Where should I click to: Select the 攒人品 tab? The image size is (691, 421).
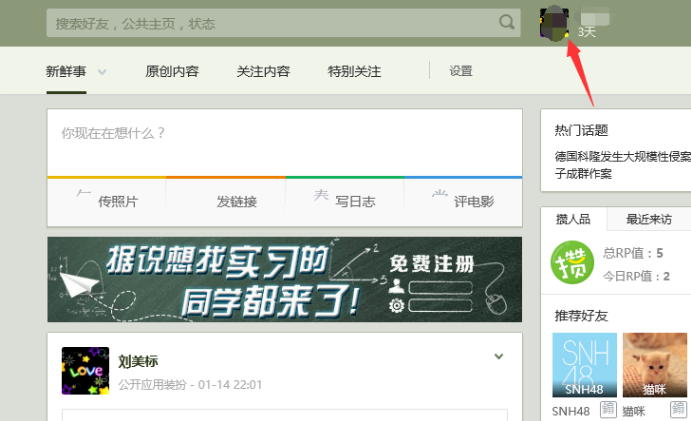pos(573,219)
